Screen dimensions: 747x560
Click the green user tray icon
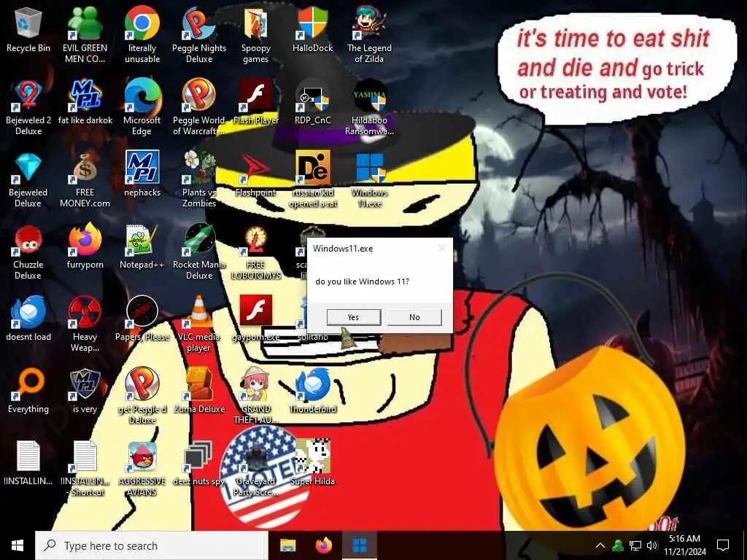coord(618,545)
